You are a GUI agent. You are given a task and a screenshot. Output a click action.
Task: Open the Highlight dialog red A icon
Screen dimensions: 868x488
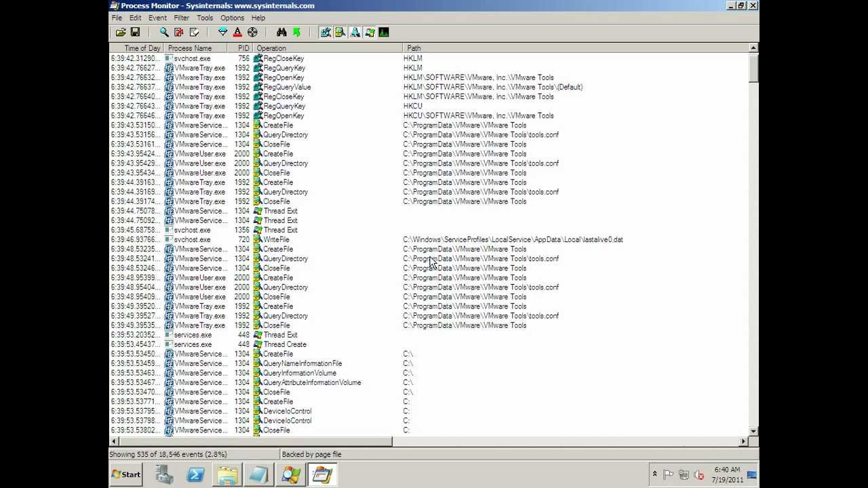[237, 32]
